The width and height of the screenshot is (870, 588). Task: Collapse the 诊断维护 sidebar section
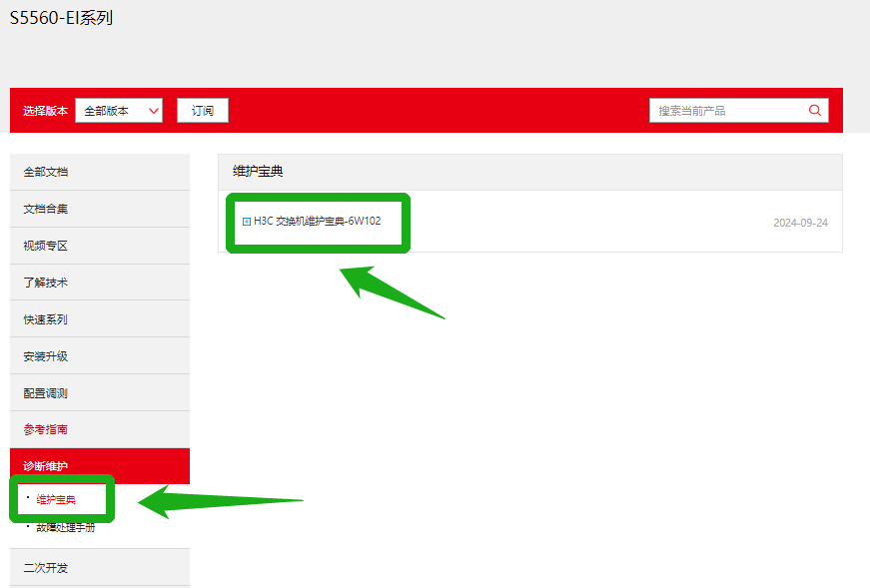pyautogui.click(x=100, y=466)
